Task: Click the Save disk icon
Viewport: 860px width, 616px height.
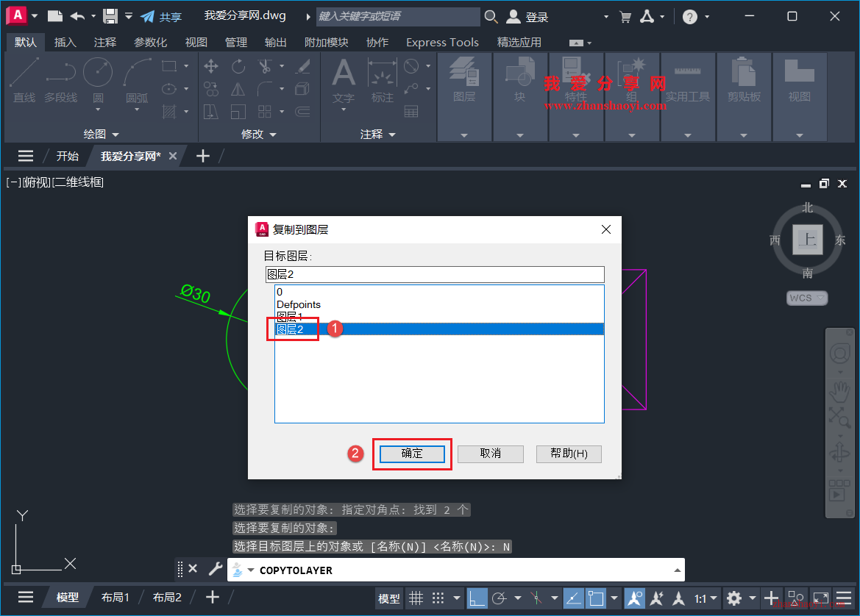Action: click(110, 16)
